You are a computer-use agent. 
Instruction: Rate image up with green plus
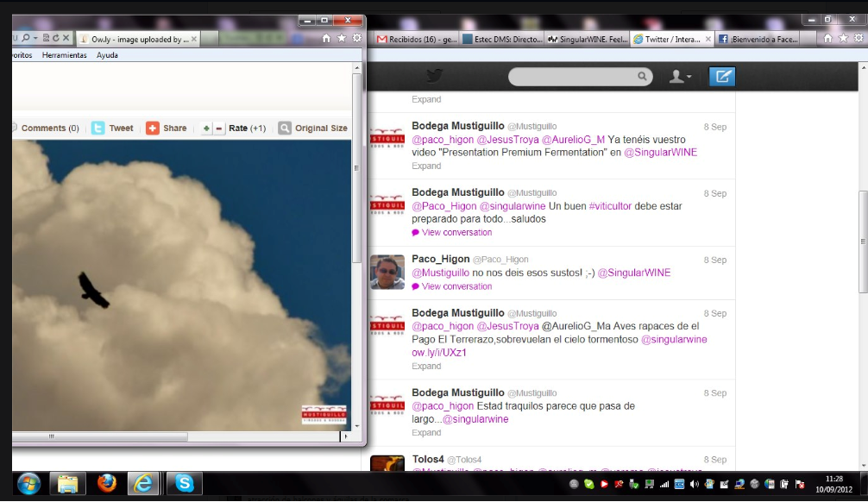[x=206, y=129]
